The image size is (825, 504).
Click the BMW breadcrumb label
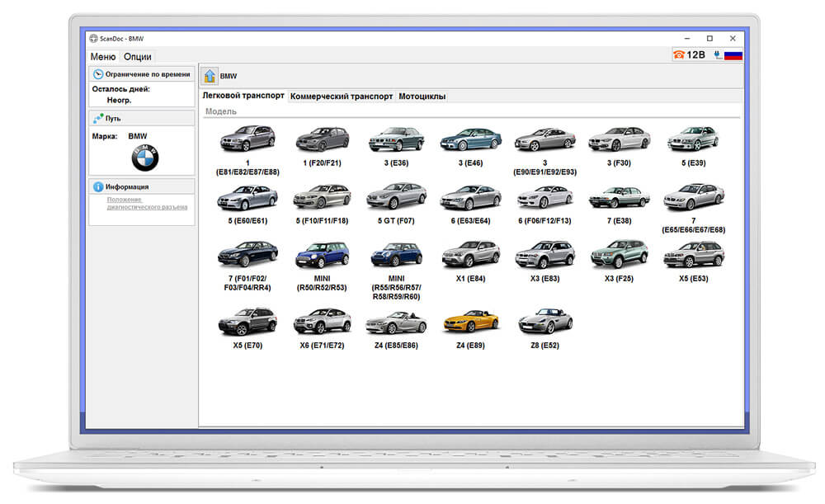229,76
